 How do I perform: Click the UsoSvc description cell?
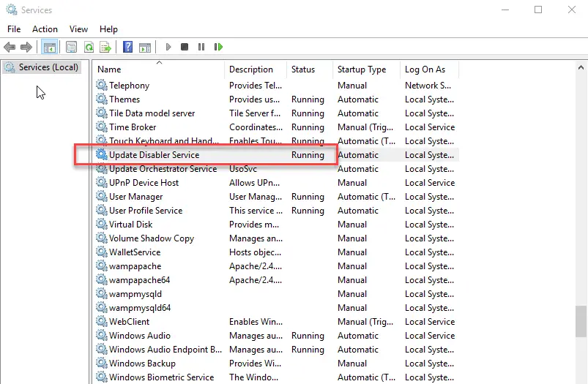click(243, 169)
